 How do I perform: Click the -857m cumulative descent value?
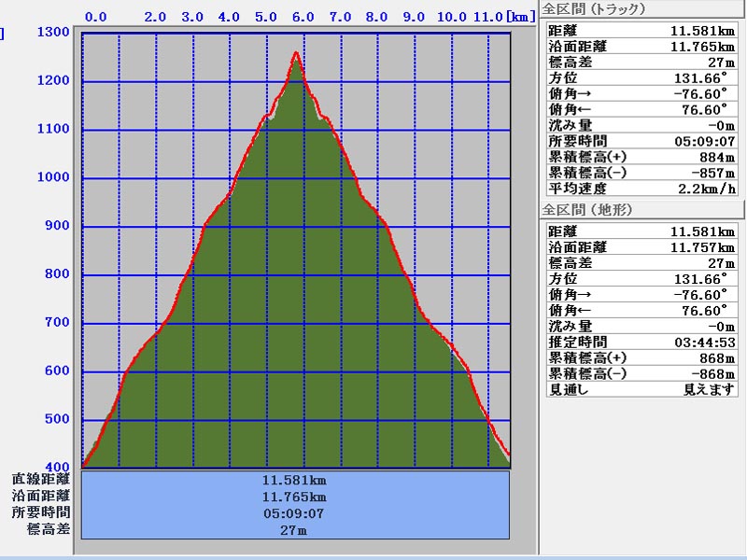click(x=712, y=173)
